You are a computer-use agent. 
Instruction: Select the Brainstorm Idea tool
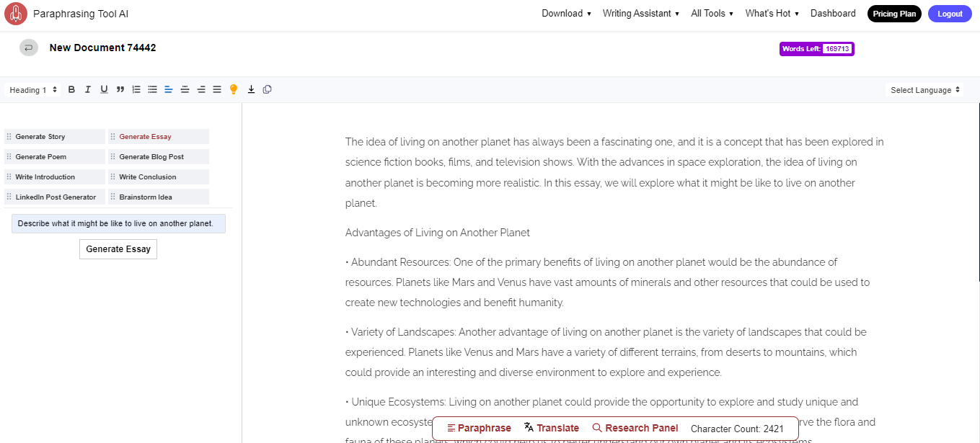(x=159, y=197)
